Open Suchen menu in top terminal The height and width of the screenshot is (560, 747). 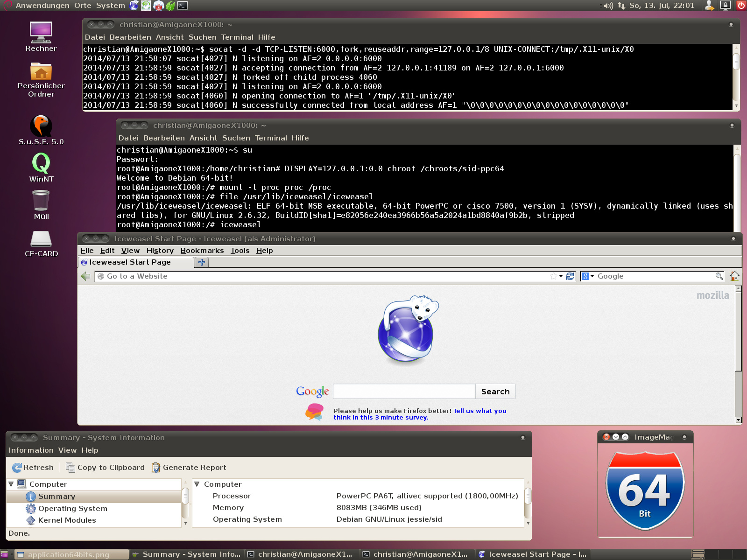coord(203,37)
